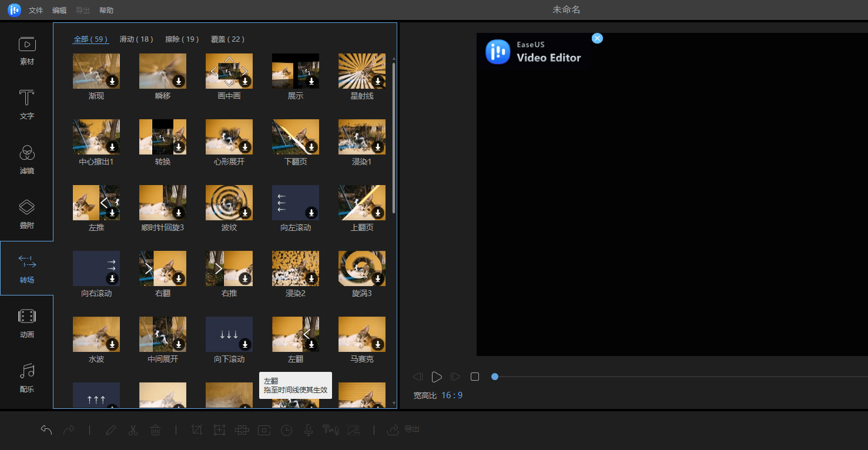Image resolution: width=868 pixels, height=450 pixels.
Task: Open the 叠附 overlays panel
Action: click(27, 214)
